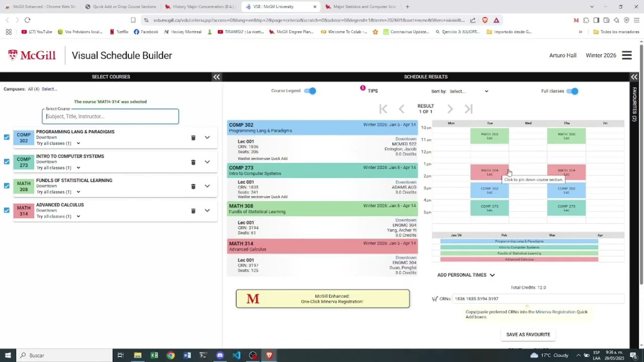This screenshot has width=644, height=362.
Task: Open the Winter 2026 term selector
Action: [601, 55]
